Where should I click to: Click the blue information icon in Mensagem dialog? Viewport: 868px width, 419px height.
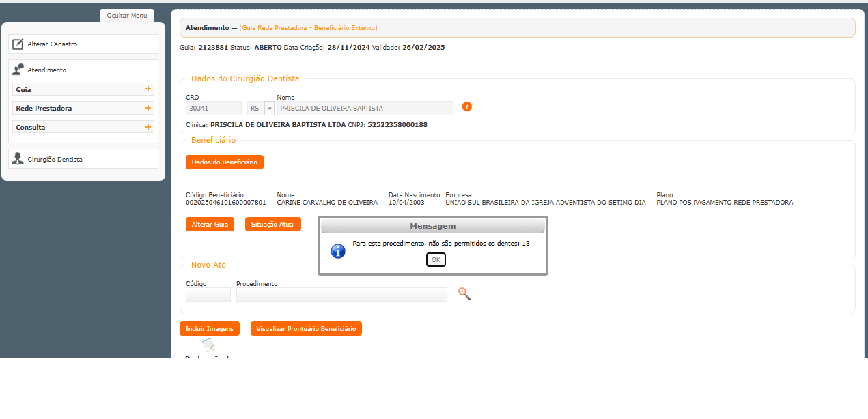(x=338, y=250)
